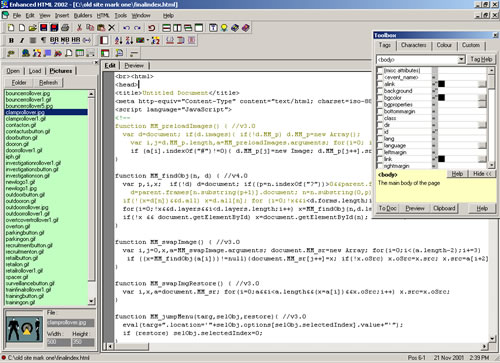Check the class attribute checkbox

click(380, 118)
